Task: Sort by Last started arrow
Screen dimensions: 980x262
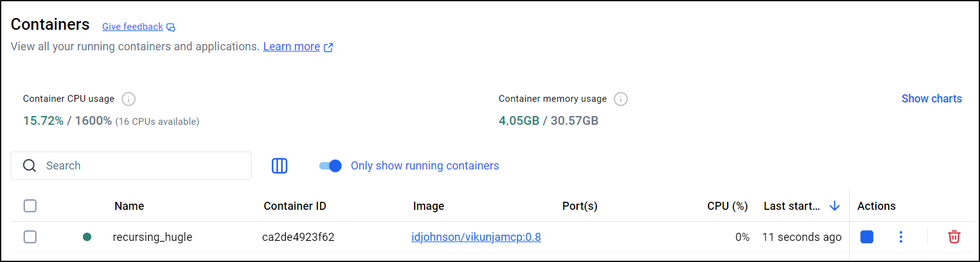Action: [x=834, y=206]
